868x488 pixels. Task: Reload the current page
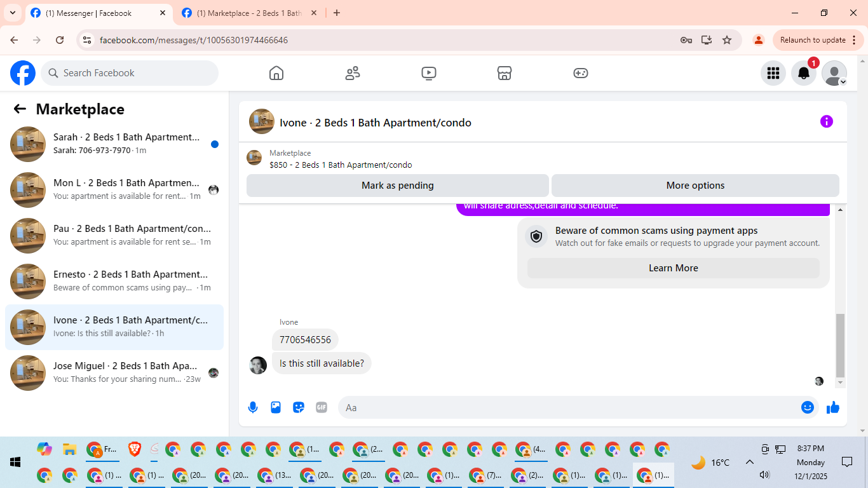(x=60, y=40)
